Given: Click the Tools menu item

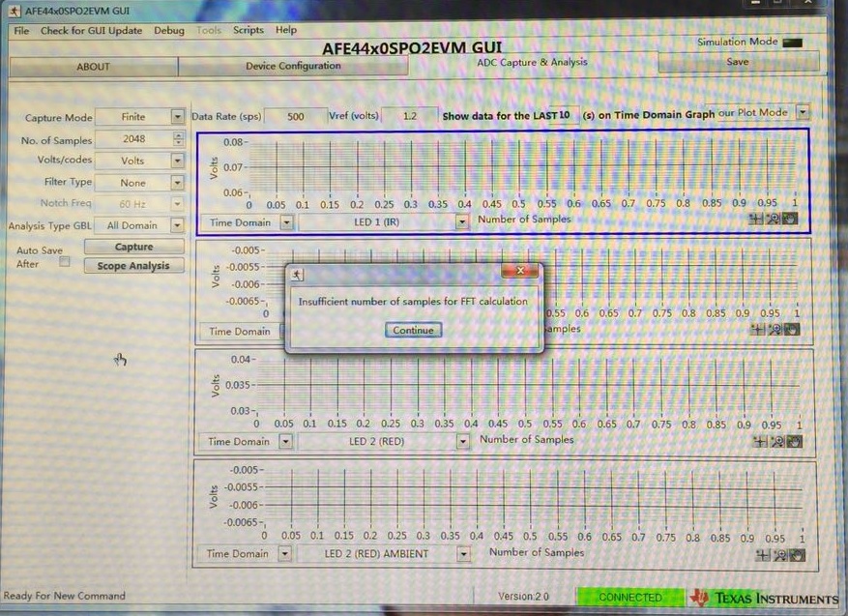Looking at the screenshot, I should click(209, 30).
